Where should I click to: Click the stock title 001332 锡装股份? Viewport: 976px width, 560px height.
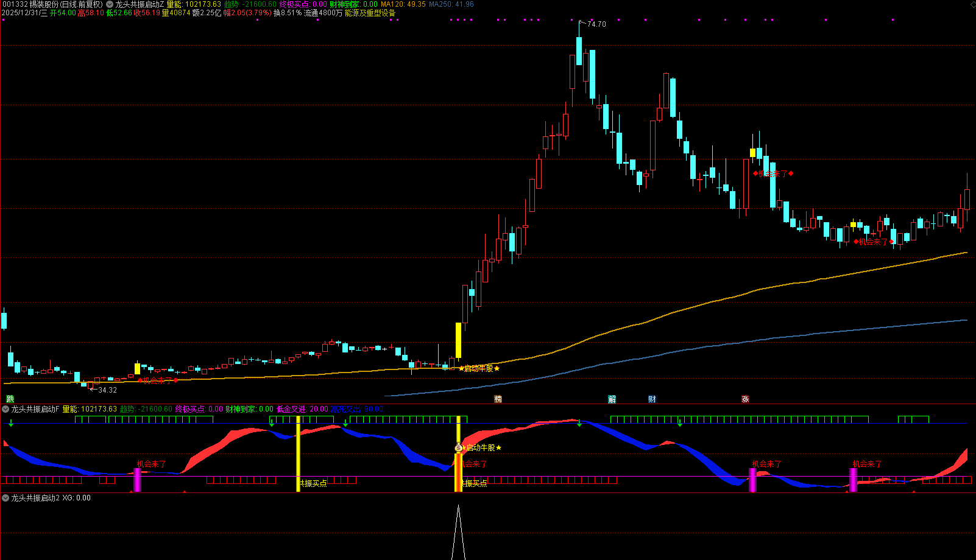52,4
